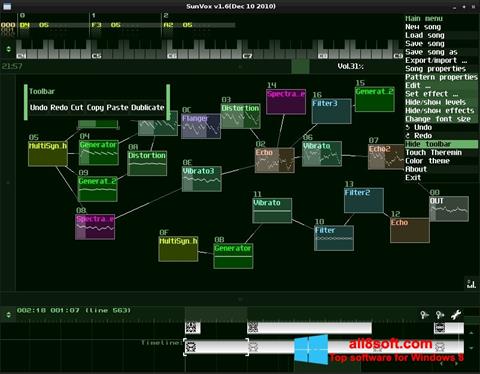This screenshot has width=480, height=374.
Task: Click Dublicate in the toolbar
Action: coord(148,107)
